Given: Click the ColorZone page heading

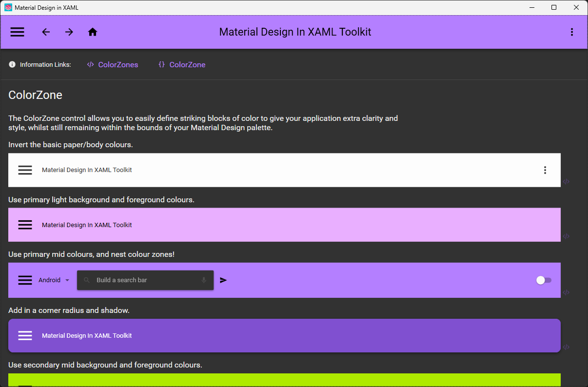Looking at the screenshot, I should (x=35, y=95).
